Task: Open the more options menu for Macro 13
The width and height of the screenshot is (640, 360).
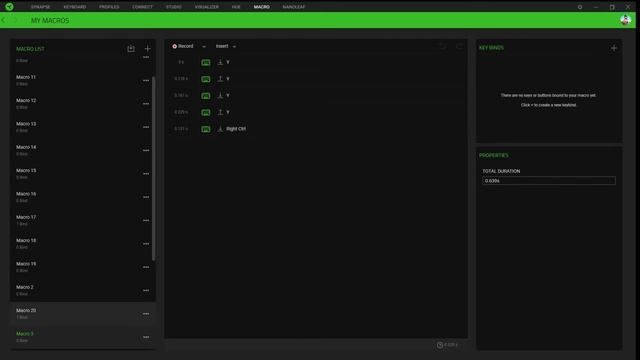Action: (146, 127)
